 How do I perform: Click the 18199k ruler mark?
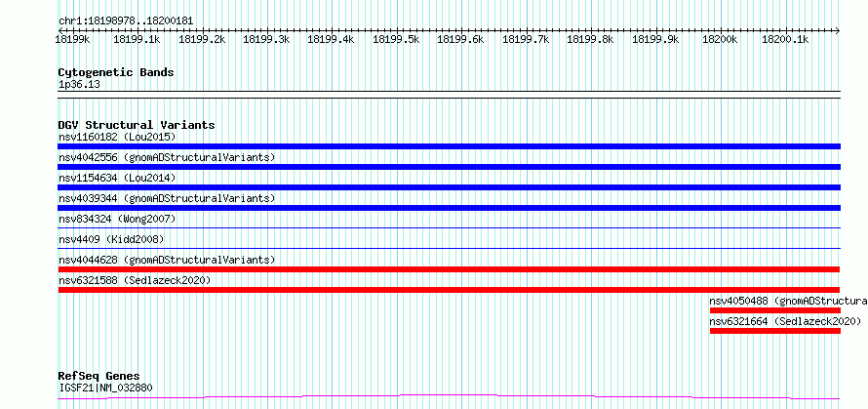[72, 39]
